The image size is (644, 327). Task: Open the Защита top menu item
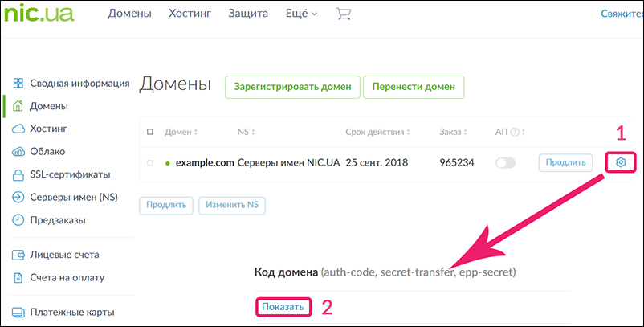coord(248,14)
